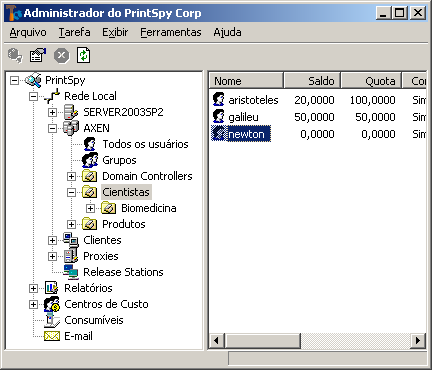Screen dimensions: 432x370
Task: Expand the Clientes node
Action: click(52, 240)
